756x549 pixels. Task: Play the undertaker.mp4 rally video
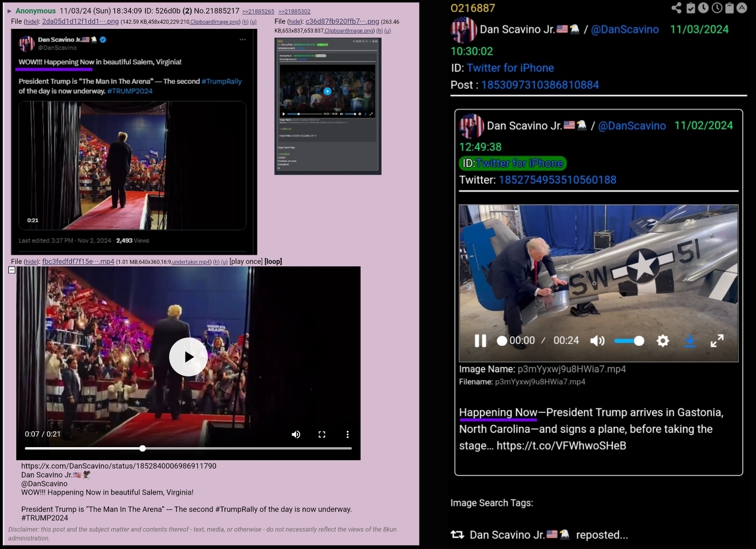tap(188, 357)
